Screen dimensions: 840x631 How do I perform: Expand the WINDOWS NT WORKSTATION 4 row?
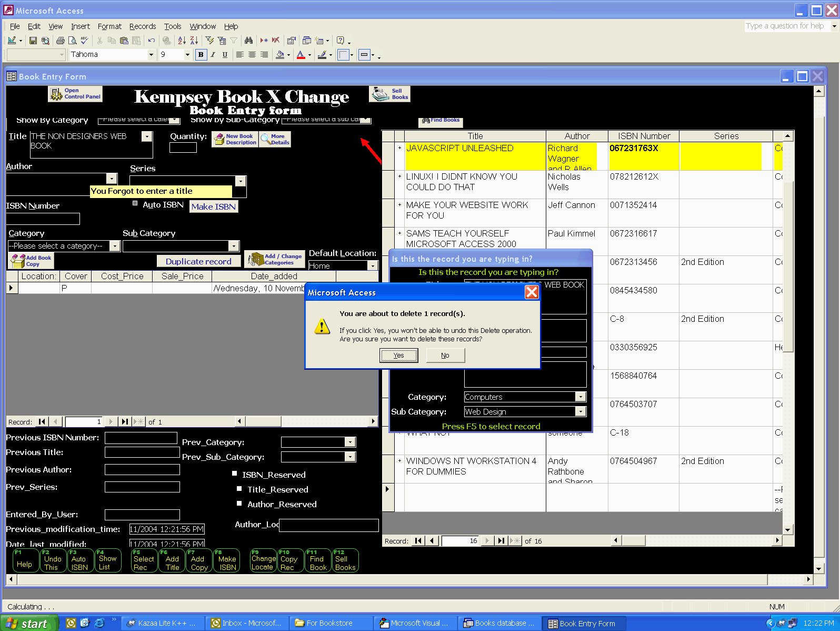point(399,461)
